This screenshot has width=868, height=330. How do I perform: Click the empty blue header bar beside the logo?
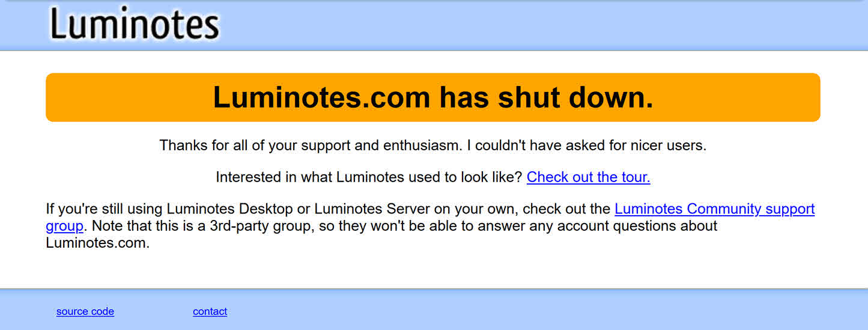click(541, 25)
